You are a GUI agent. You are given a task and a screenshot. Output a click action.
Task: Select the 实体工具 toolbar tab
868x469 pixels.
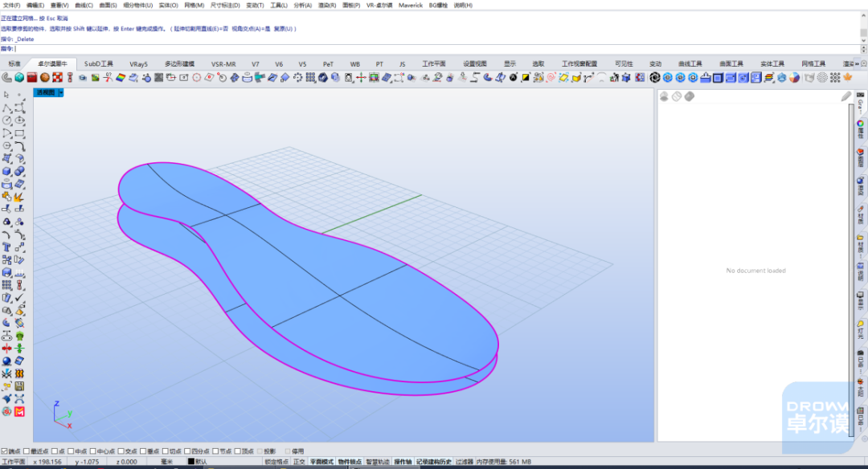(772, 63)
